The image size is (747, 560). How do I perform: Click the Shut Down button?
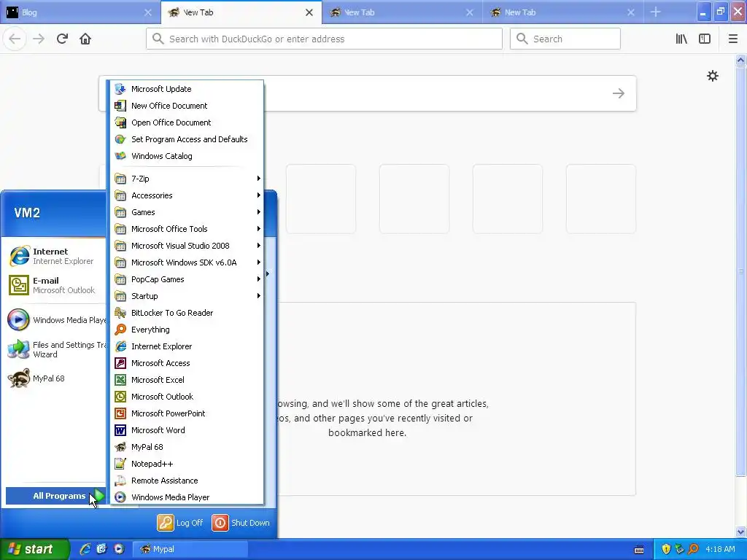click(x=241, y=523)
